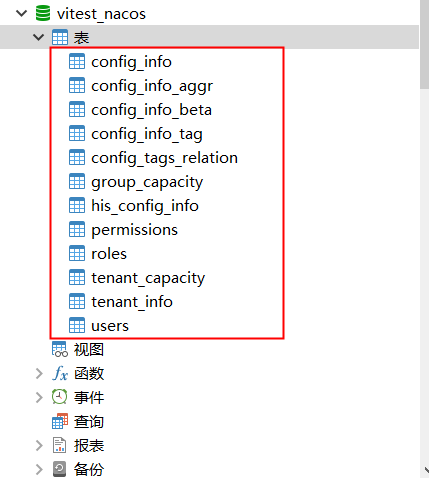429x478 pixels.
Task: Select the tenant_capacity table
Action: tap(148, 278)
